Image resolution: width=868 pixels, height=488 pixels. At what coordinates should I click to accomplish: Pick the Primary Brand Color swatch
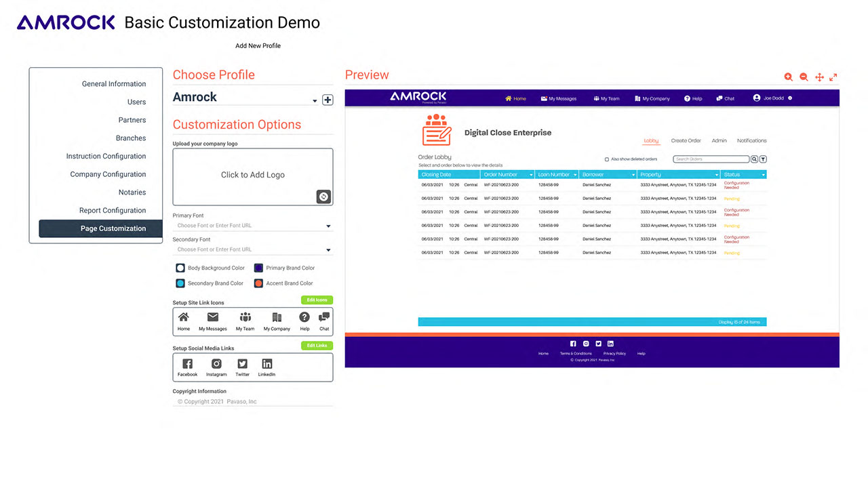(x=258, y=268)
